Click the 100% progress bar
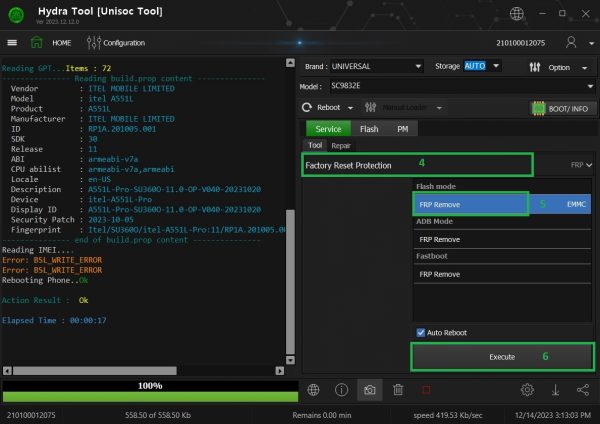This screenshot has height=424, width=600. [x=150, y=391]
